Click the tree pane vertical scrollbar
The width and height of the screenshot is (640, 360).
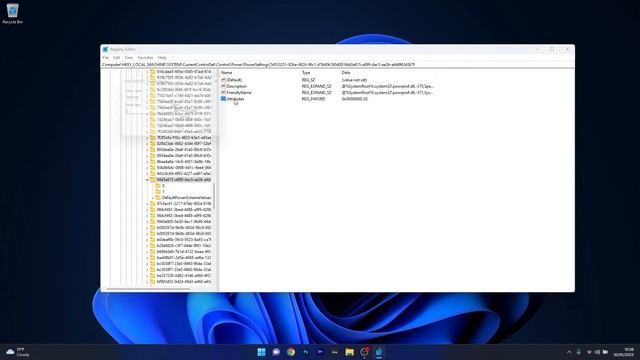click(x=214, y=197)
